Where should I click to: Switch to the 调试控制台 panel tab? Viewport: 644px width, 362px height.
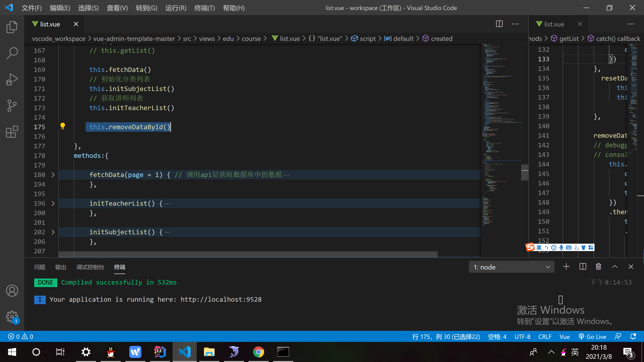pyautogui.click(x=90, y=267)
